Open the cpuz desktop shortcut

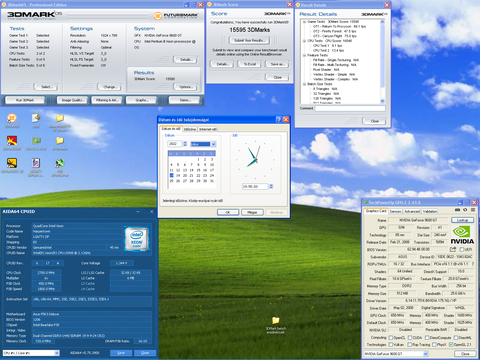click(x=36, y=119)
